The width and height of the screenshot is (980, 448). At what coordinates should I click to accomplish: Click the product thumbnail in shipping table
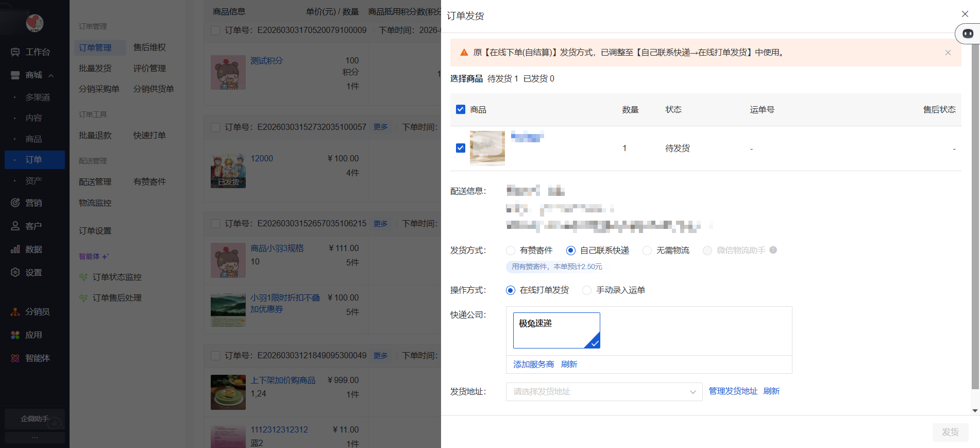tap(487, 148)
